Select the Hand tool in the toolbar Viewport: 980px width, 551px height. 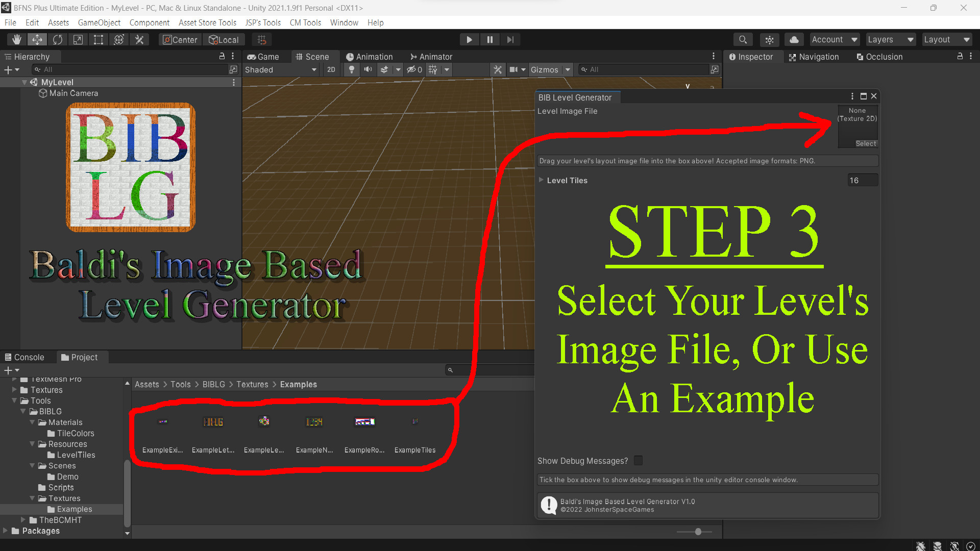[16, 39]
